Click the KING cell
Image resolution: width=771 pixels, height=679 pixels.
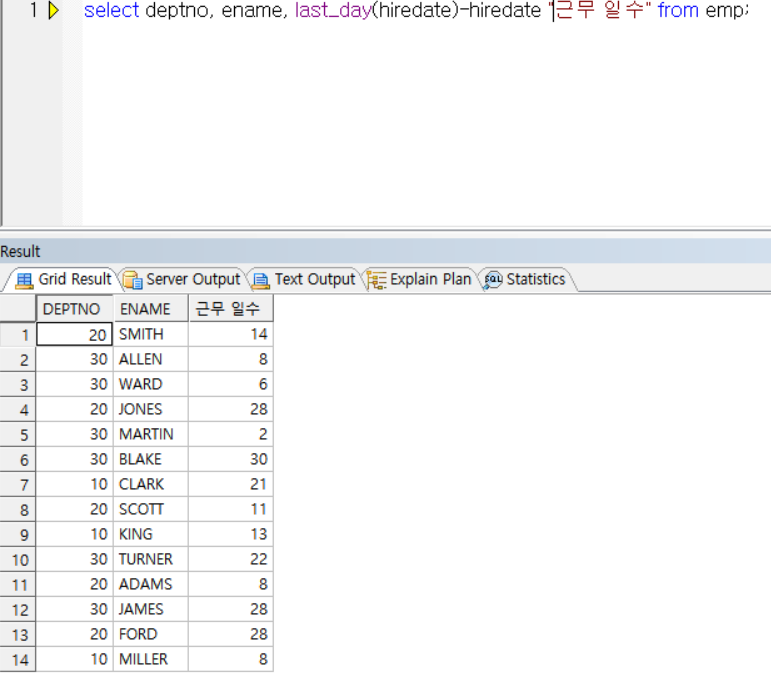point(151,534)
